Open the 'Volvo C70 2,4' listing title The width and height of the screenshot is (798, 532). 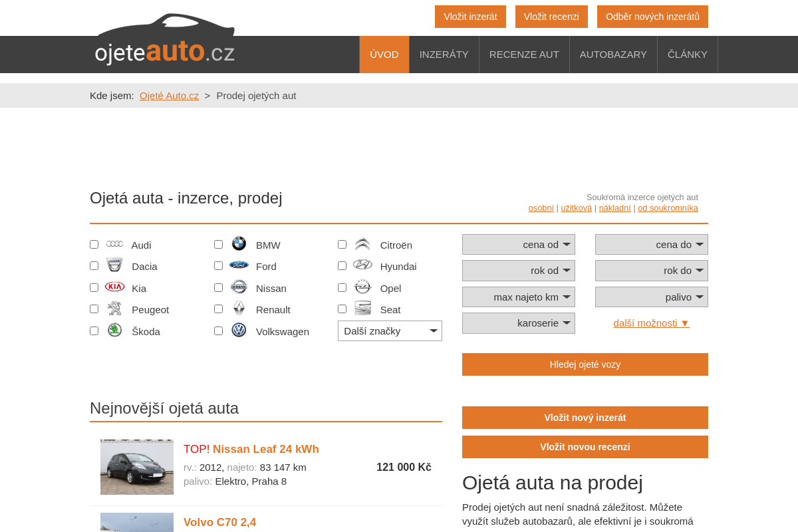219,522
